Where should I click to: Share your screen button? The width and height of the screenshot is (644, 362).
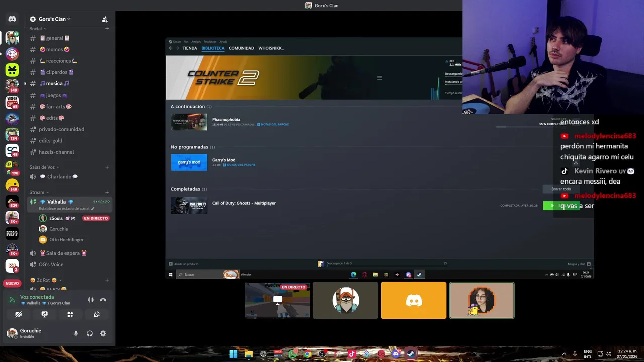tap(44, 314)
